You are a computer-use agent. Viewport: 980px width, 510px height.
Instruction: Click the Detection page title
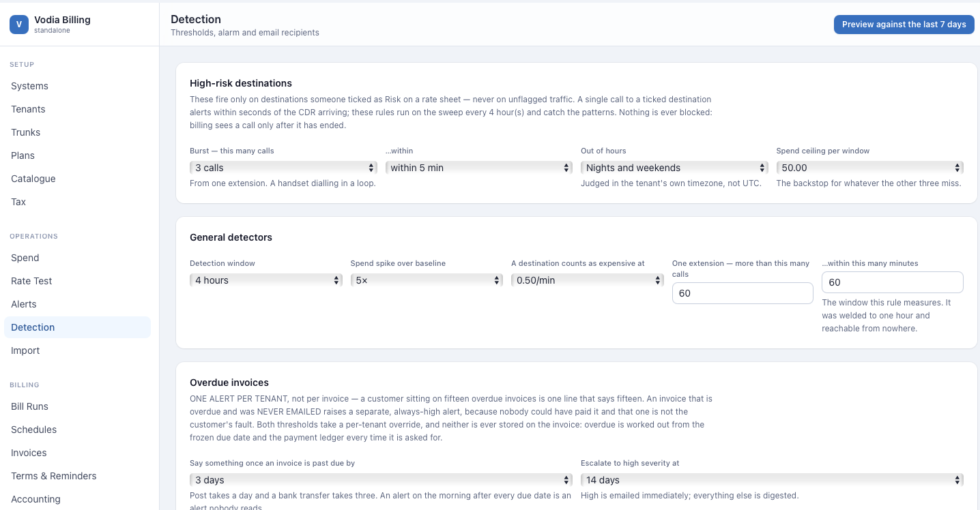[196, 19]
